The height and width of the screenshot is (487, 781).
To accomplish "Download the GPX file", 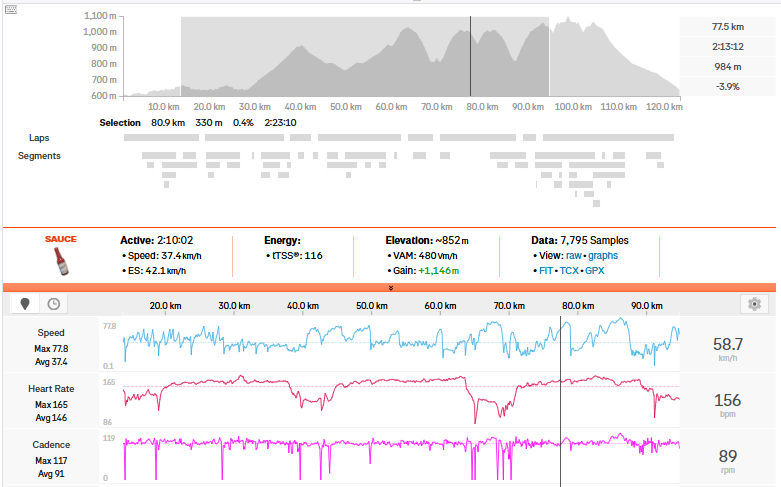I will point(595,270).
